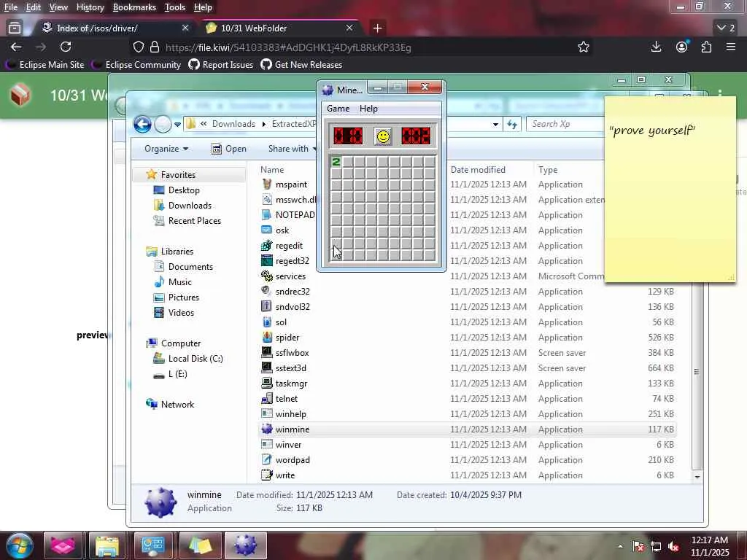Select the sstext3d screen saver
The image size is (747, 560).
[x=290, y=368]
